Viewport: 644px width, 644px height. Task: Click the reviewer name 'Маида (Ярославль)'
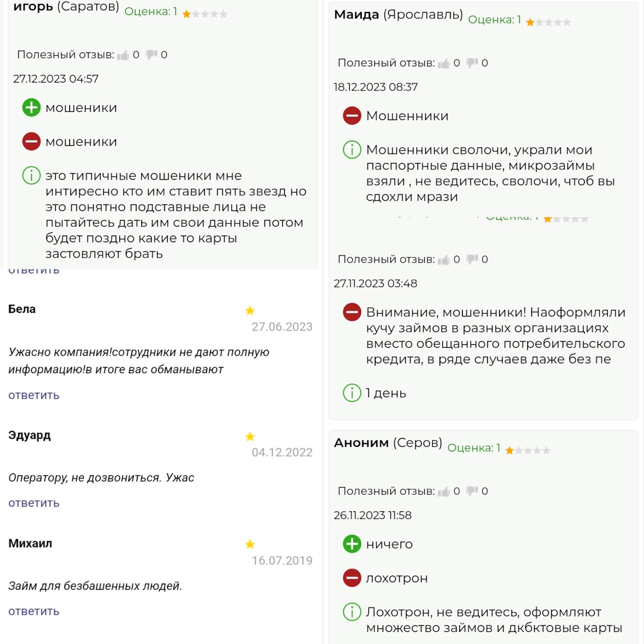(x=398, y=14)
